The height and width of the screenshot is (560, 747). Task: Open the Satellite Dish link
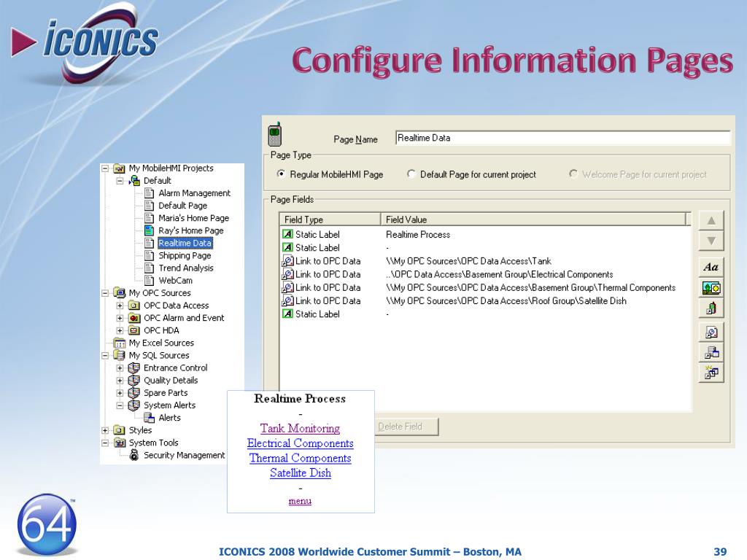(x=300, y=472)
